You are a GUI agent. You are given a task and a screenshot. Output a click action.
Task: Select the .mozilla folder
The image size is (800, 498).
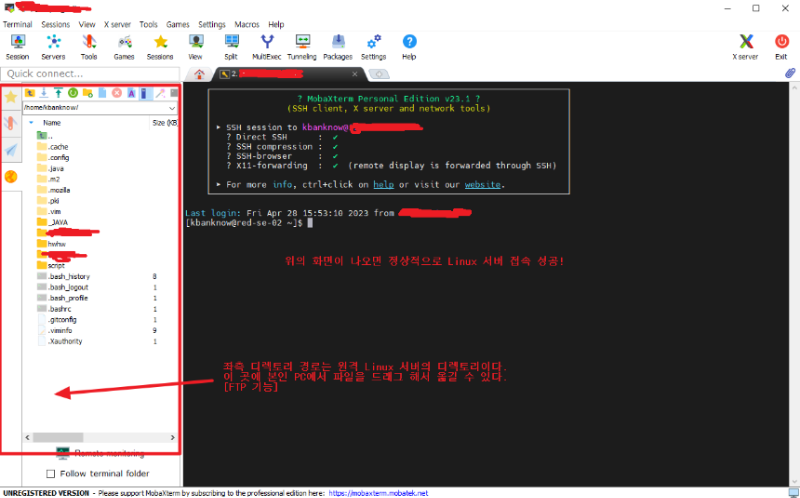pos(54,190)
